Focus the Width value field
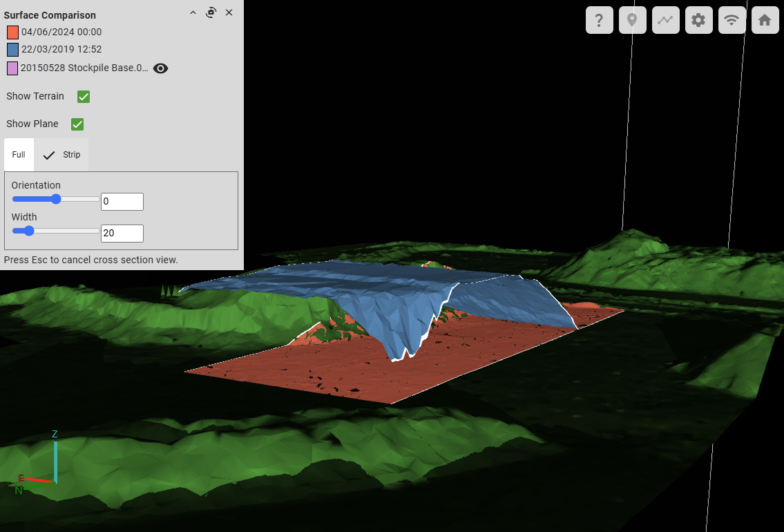This screenshot has width=784, height=532. [122, 234]
